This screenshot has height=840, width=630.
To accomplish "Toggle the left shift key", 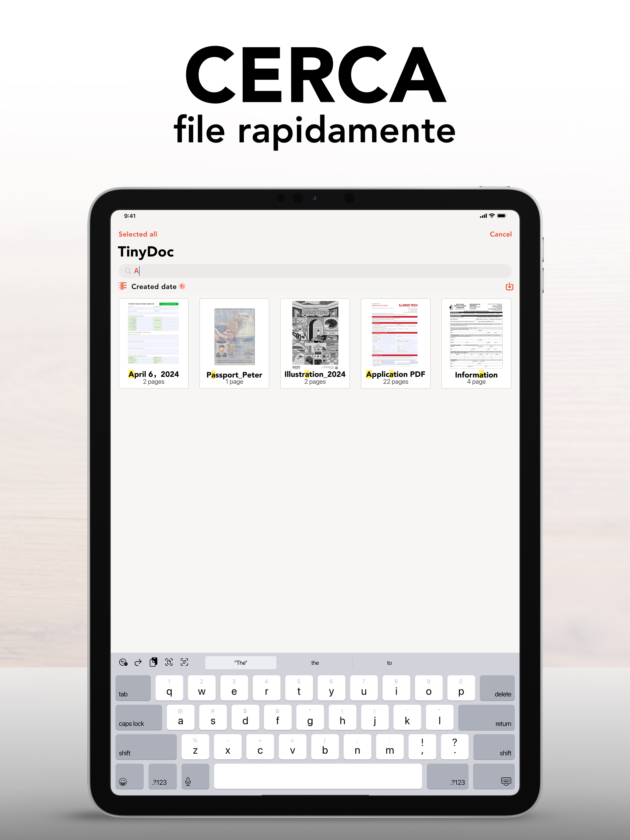I will click(146, 747).
